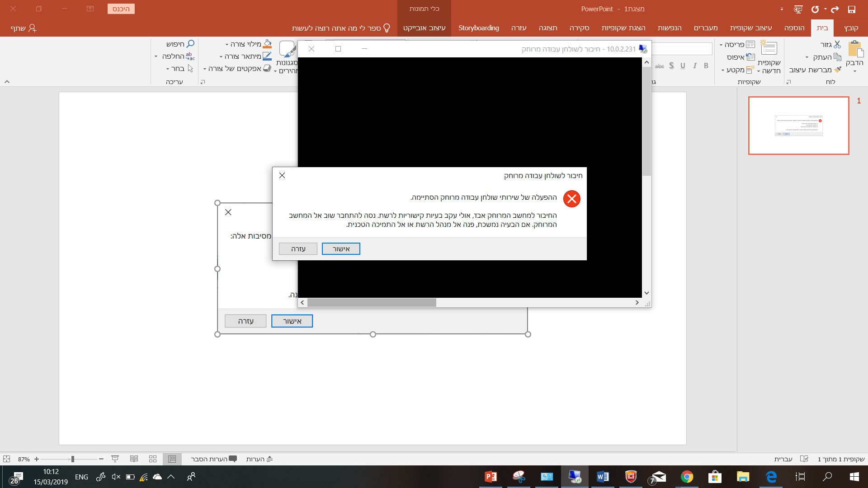Image resolution: width=868 pixels, height=488 pixels.
Task: Collapse the ribbon with chevron
Action: click(x=7, y=82)
